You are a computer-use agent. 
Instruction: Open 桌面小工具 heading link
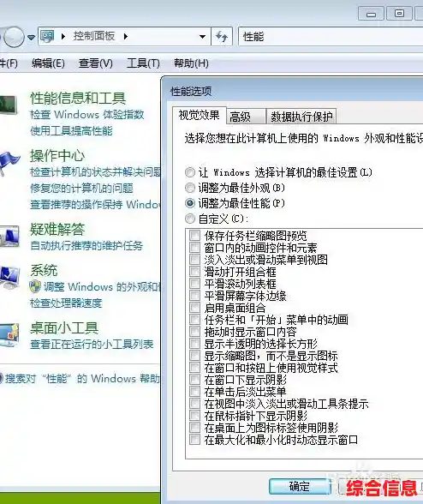[64, 328]
